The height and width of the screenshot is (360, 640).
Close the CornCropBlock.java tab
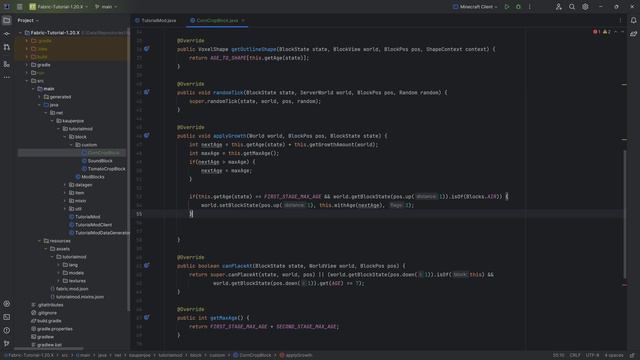243,20
